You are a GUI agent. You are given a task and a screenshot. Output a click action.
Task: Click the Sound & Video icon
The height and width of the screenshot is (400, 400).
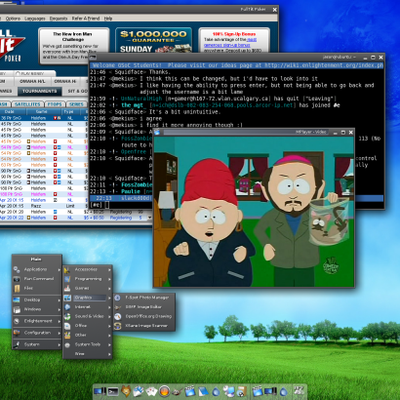click(67, 316)
